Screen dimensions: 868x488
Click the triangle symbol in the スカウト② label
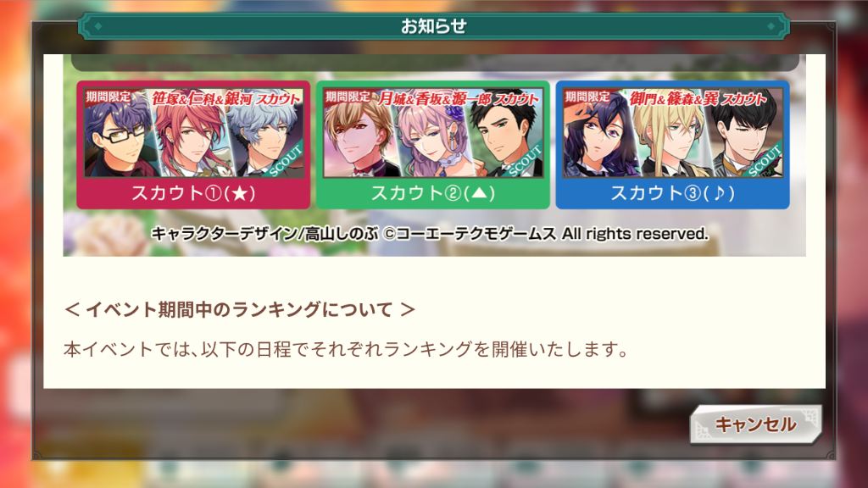(x=480, y=194)
